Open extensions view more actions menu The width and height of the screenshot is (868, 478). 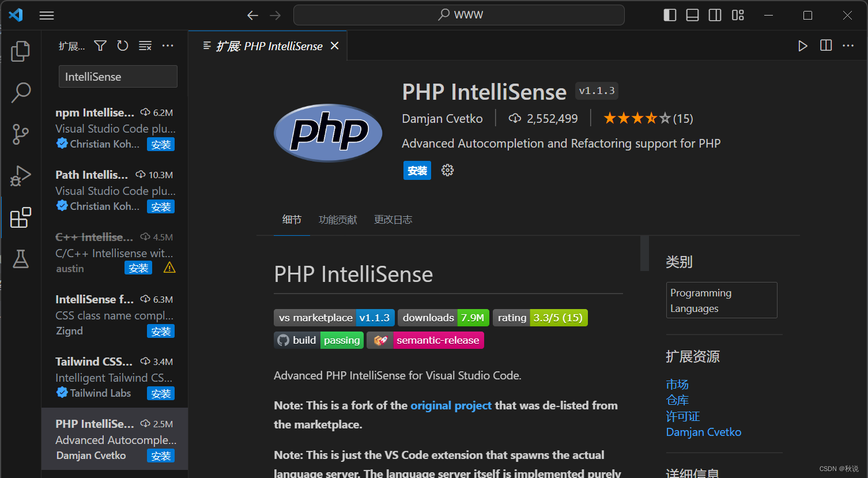(x=168, y=46)
